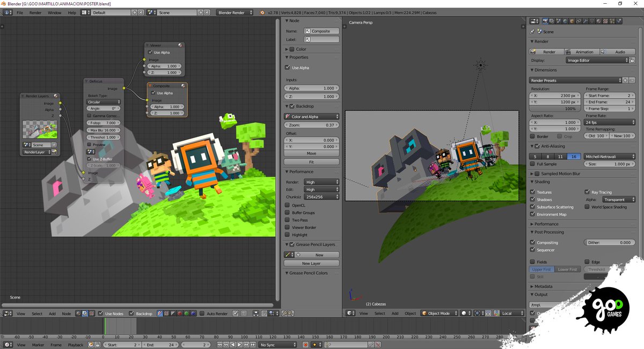Click the Audio mixdown button
Image resolution: width=644 pixels, height=349 pixels.
(x=617, y=52)
